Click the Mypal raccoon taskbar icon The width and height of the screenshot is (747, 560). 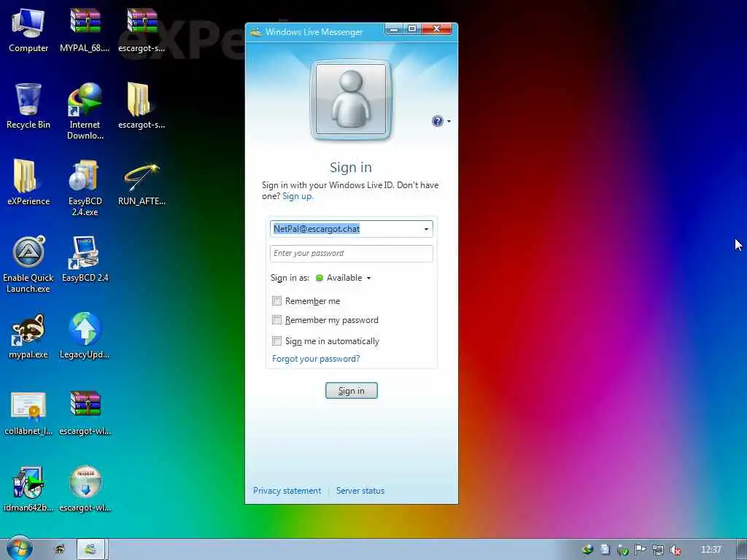coord(59,549)
